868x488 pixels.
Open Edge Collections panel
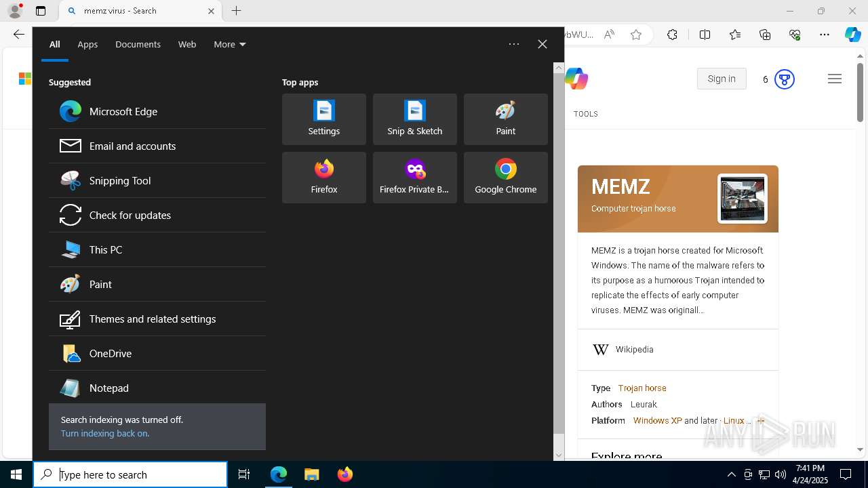click(765, 35)
